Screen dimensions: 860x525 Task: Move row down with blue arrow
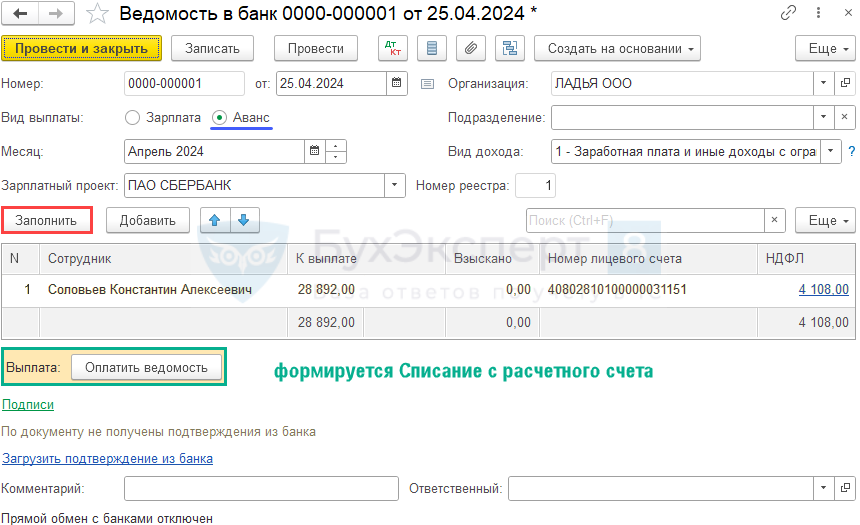[x=244, y=220]
